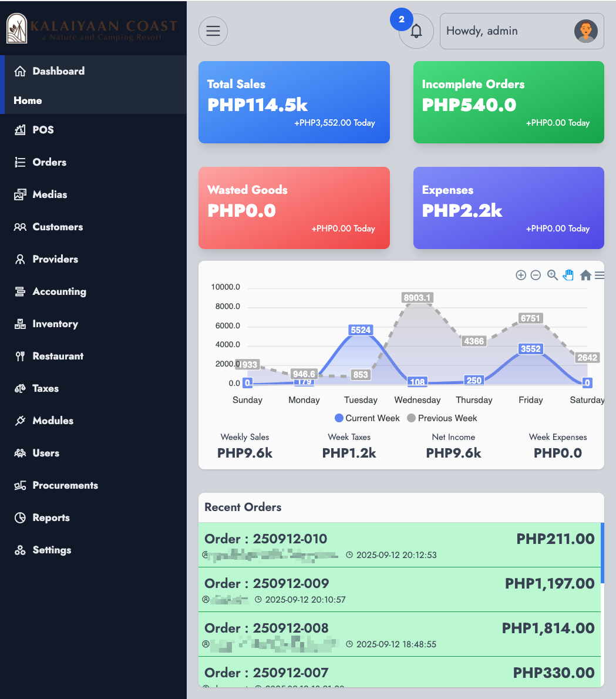Viewport: 616px width, 699px height.
Task: Open the admin profile avatar menu
Action: (x=585, y=31)
